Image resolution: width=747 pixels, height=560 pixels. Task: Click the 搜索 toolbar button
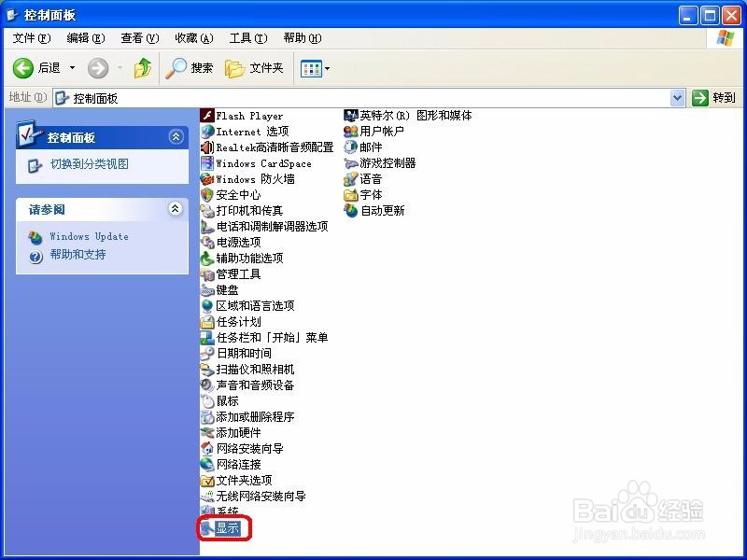(190, 68)
